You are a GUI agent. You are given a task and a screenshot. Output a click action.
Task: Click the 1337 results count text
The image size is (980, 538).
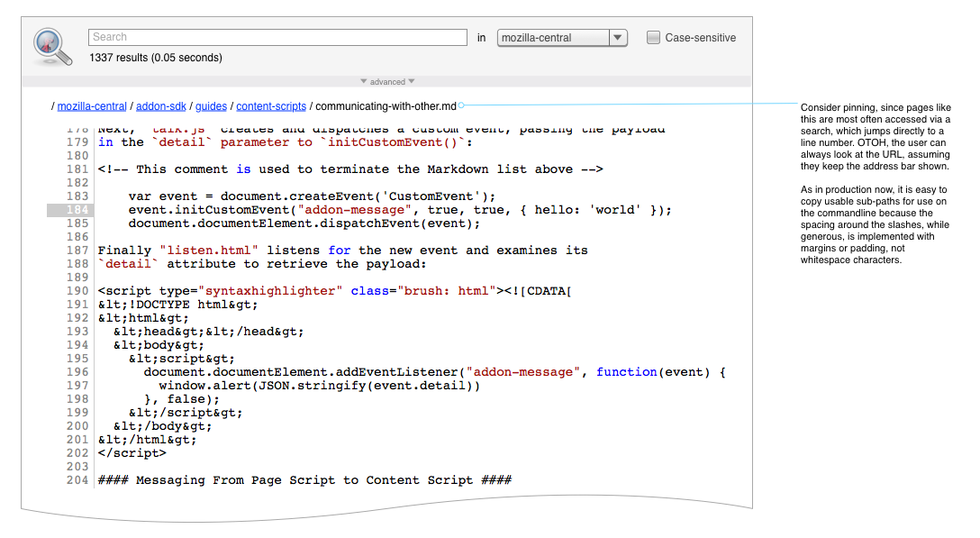pyautogui.click(x=156, y=58)
